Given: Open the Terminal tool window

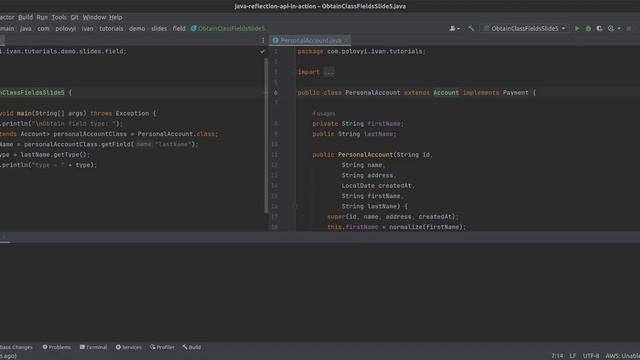Looking at the screenshot, I should (93, 347).
